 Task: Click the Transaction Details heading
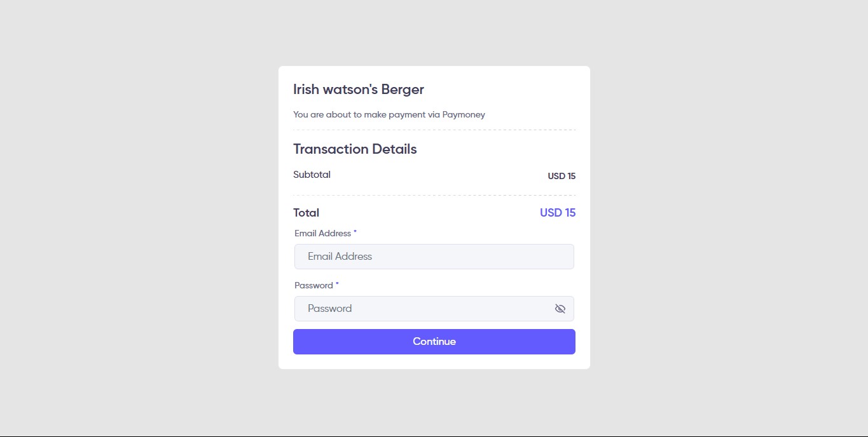tap(355, 149)
